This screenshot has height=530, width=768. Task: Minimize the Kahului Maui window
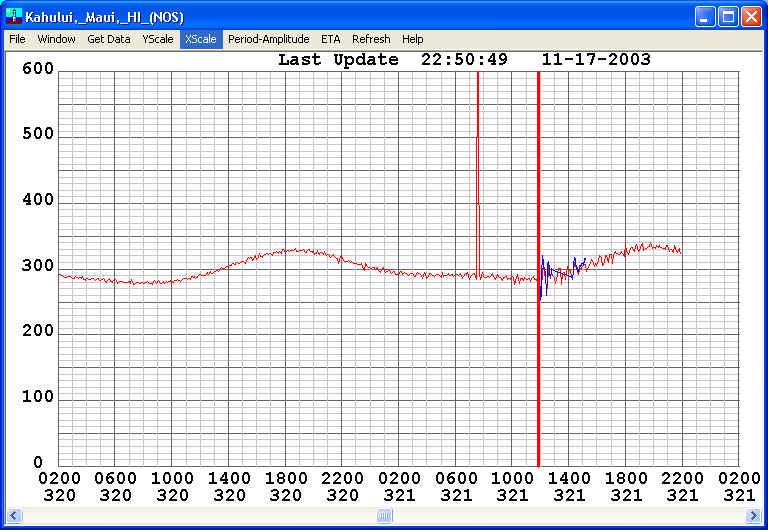pos(705,17)
